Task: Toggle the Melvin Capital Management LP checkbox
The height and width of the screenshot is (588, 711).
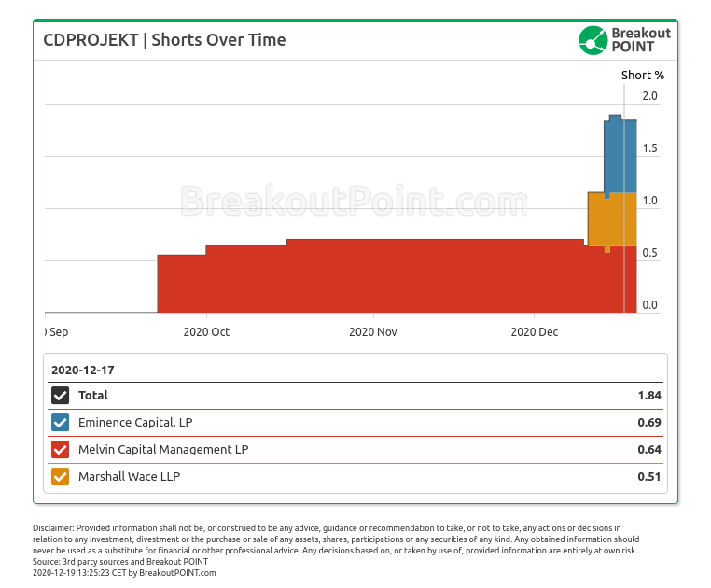Action: click(61, 450)
